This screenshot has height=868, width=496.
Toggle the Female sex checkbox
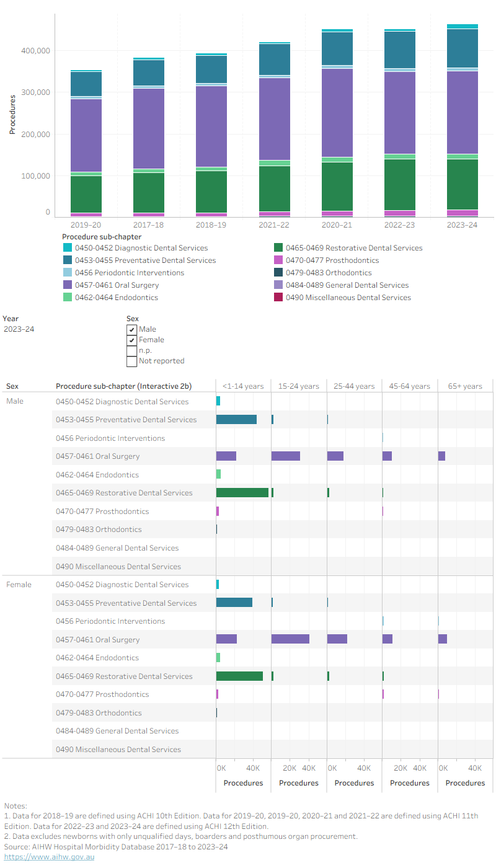point(131,340)
